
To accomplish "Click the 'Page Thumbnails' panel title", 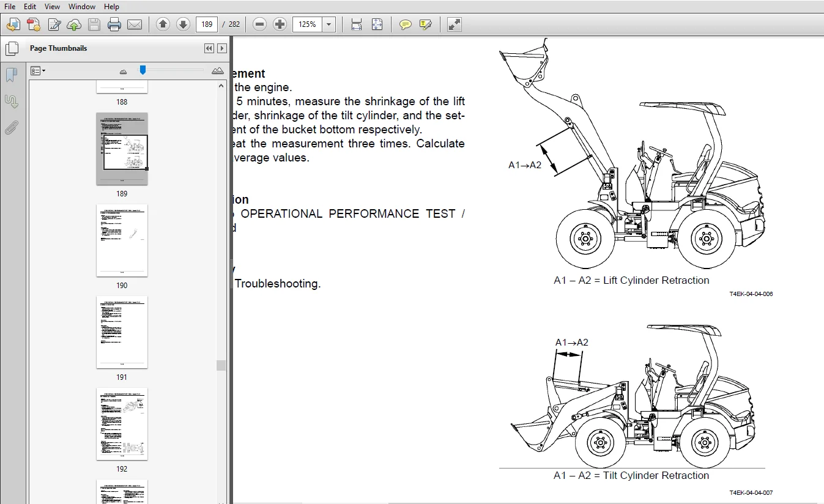I will (58, 48).
